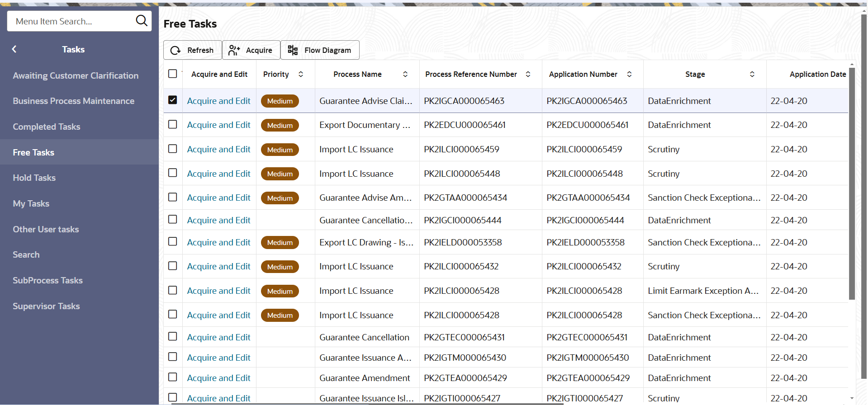Check the PK2ILCI000065459 row checkbox
This screenshot has height=405, width=868.
[173, 148]
